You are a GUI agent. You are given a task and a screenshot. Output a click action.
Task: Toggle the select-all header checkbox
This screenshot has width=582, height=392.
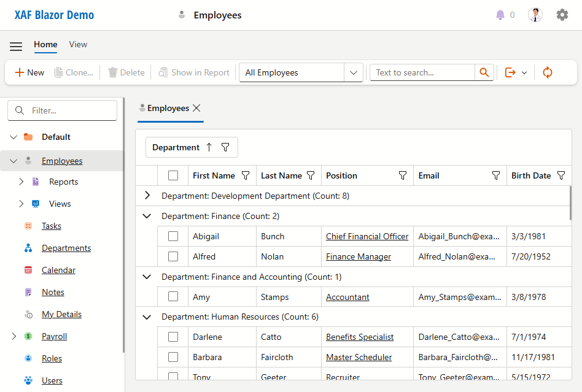pyautogui.click(x=173, y=175)
